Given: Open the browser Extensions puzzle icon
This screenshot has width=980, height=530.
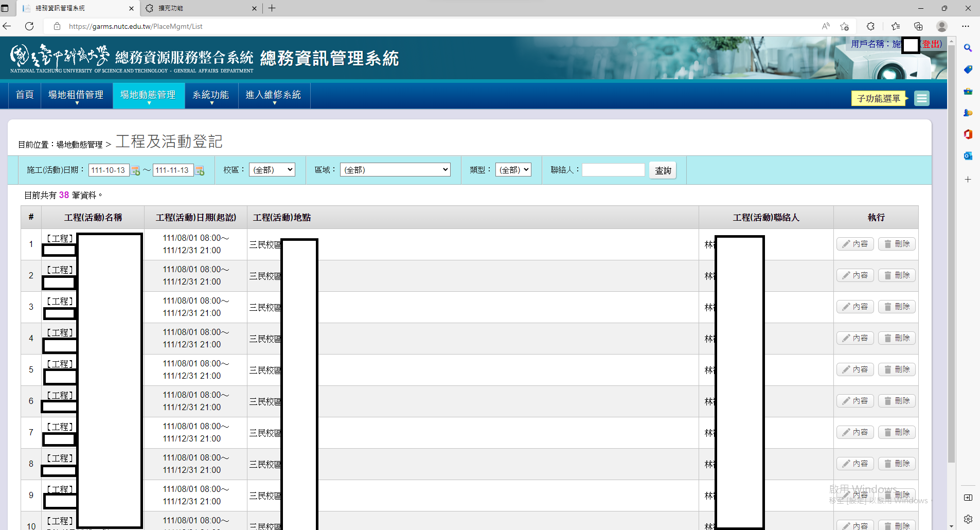Looking at the screenshot, I should pos(870,26).
